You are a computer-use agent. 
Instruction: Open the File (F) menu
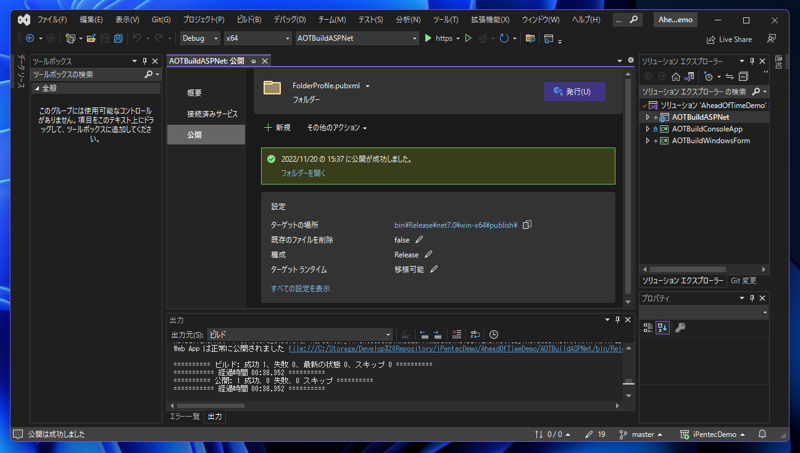click(52, 20)
